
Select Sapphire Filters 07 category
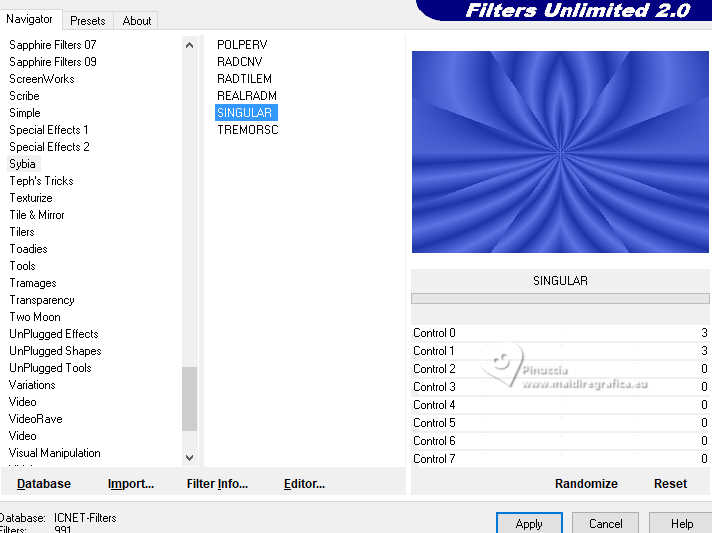point(53,45)
